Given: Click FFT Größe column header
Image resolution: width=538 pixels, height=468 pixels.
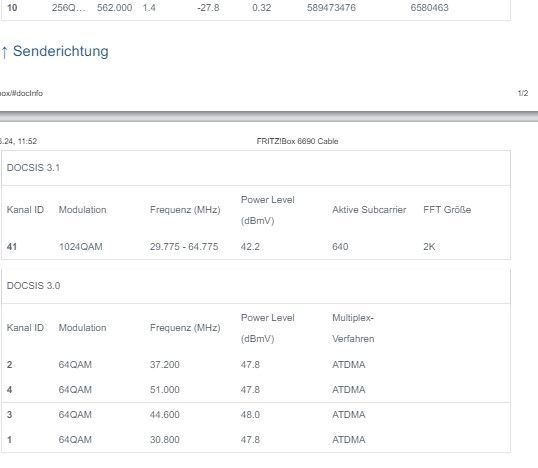Looking at the screenshot, I should click(x=447, y=210).
